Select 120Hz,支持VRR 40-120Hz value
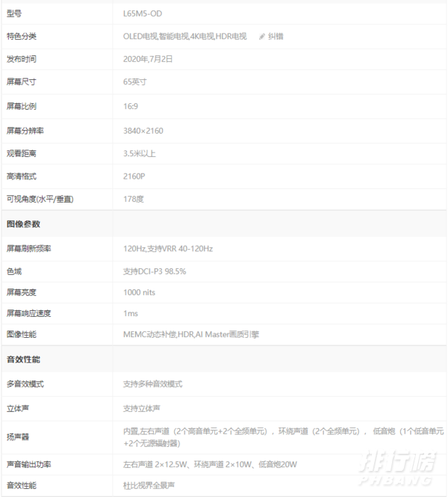 pos(168,248)
